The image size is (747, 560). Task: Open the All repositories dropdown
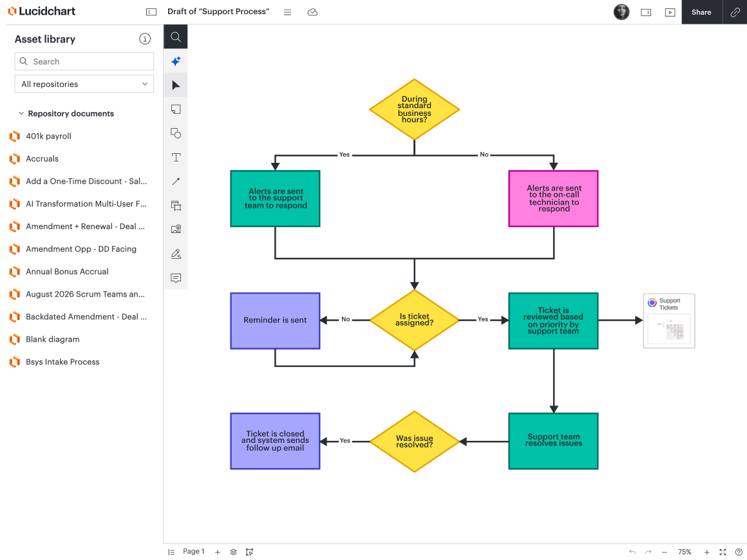point(84,84)
